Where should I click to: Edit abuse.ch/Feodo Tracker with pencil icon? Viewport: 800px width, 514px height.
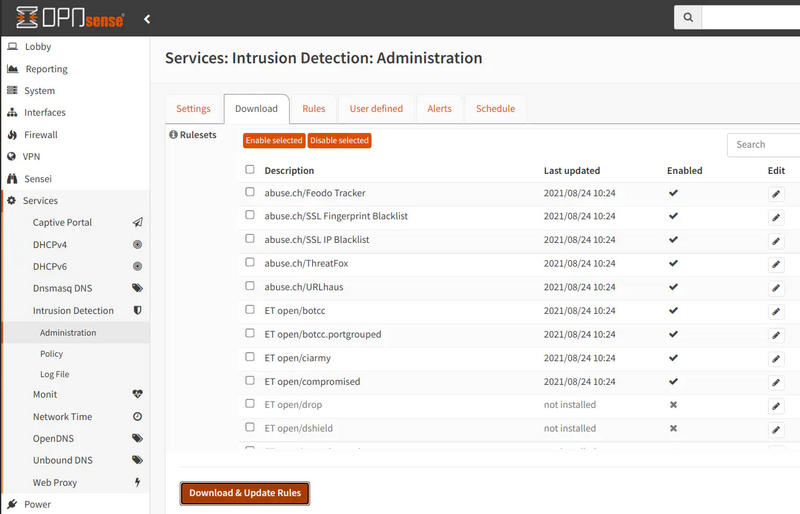[776, 194]
